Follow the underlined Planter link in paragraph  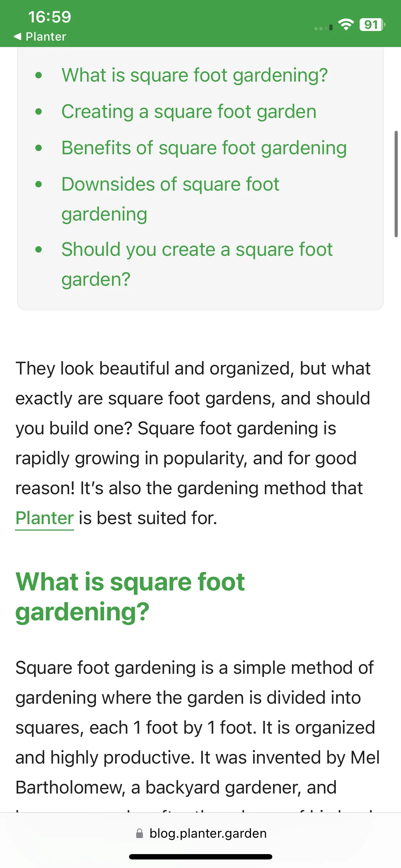click(45, 518)
